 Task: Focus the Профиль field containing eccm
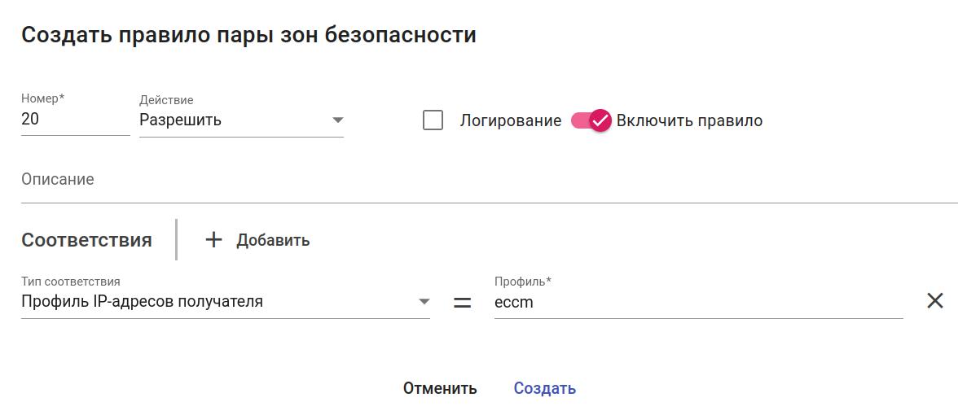pyautogui.click(x=697, y=302)
